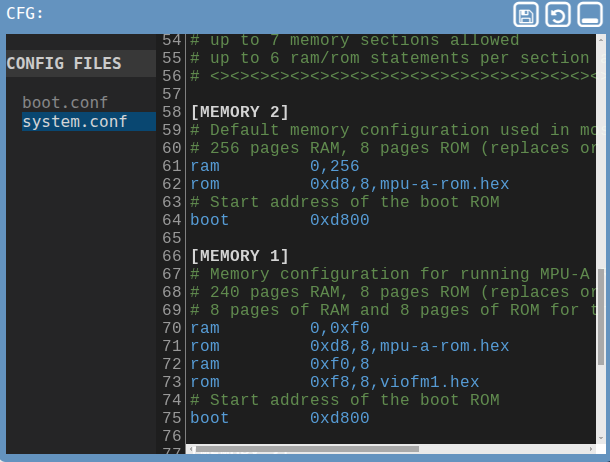This screenshot has width=610, height=462.
Task: Click boot value 0xd800 on line 75
Action: [x=340, y=418]
